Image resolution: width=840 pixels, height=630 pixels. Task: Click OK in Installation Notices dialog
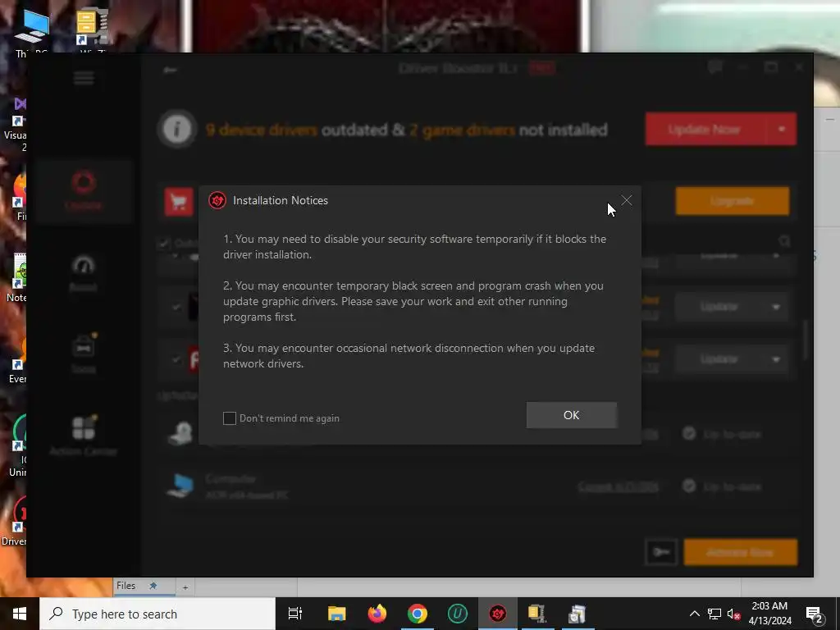click(x=572, y=415)
